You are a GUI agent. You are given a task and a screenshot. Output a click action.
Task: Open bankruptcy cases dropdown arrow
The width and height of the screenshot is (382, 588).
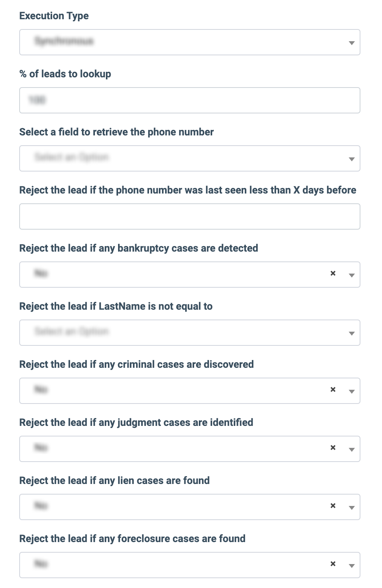pyautogui.click(x=351, y=275)
